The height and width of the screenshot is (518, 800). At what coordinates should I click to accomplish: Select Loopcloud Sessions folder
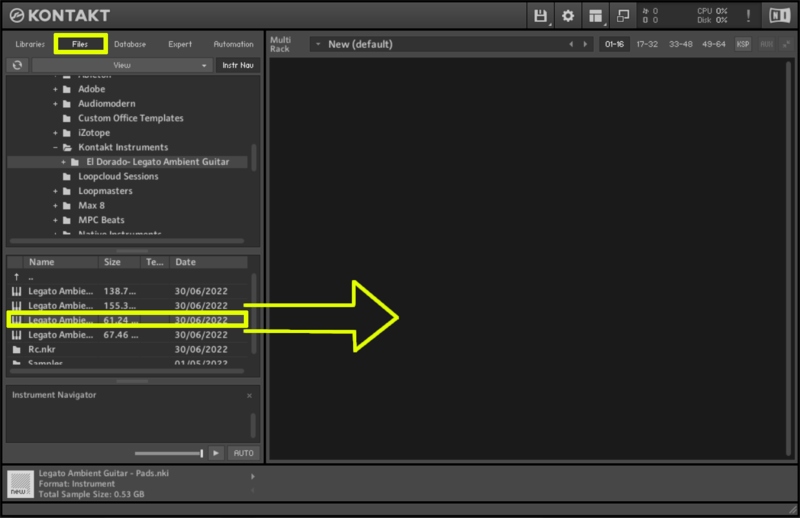pos(118,177)
